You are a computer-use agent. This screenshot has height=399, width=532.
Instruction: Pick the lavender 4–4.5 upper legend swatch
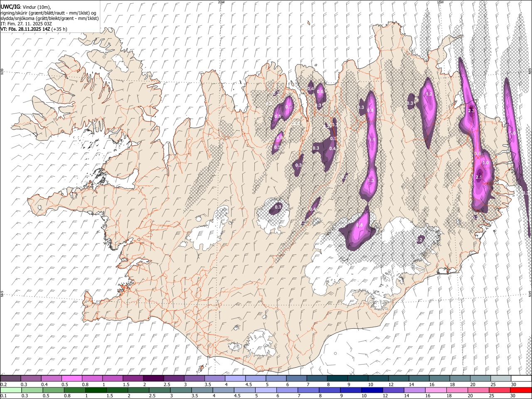click(x=235, y=379)
